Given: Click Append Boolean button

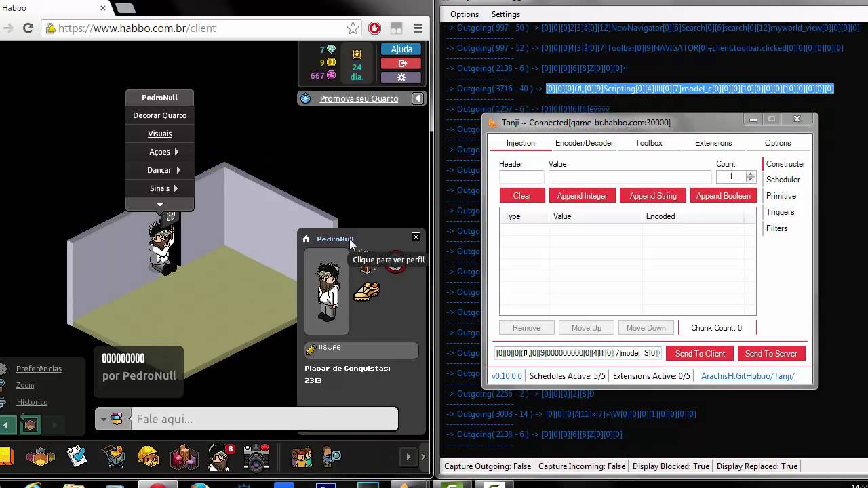Looking at the screenshot, I should 723,196.
